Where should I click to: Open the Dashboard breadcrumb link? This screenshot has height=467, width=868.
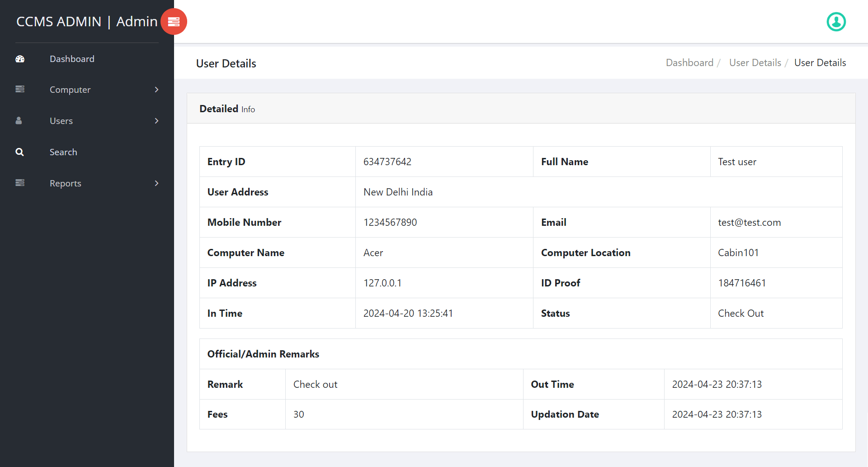point(689,62)
